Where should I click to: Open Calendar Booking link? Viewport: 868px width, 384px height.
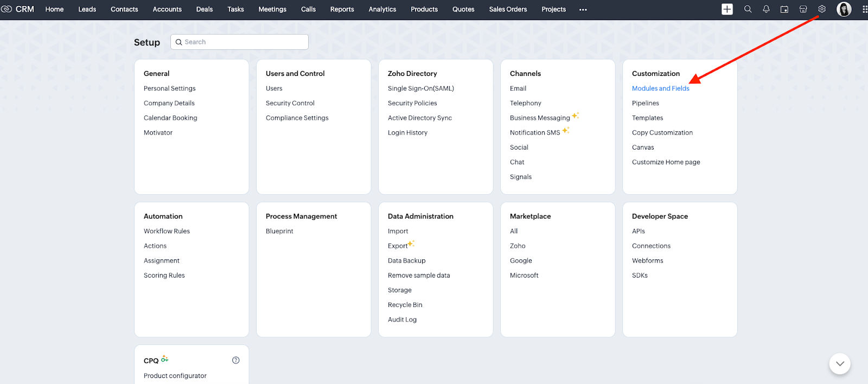(170, 118)
